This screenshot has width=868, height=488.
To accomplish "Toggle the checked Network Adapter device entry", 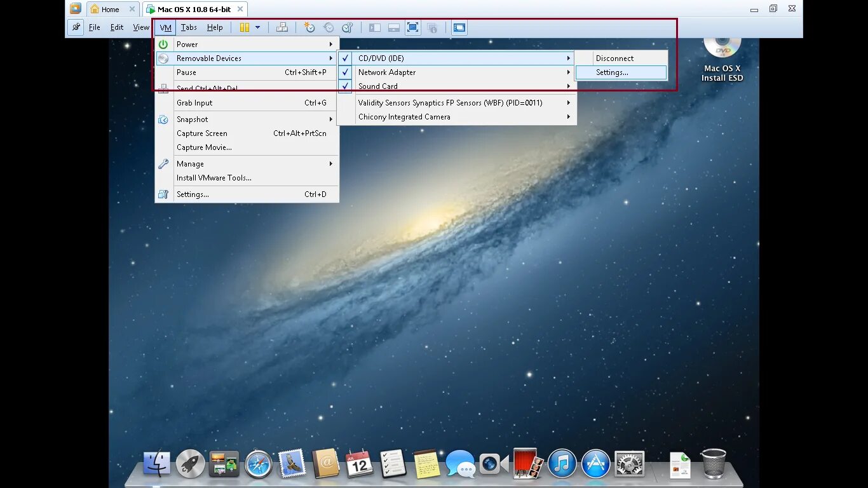I will 456,72.
